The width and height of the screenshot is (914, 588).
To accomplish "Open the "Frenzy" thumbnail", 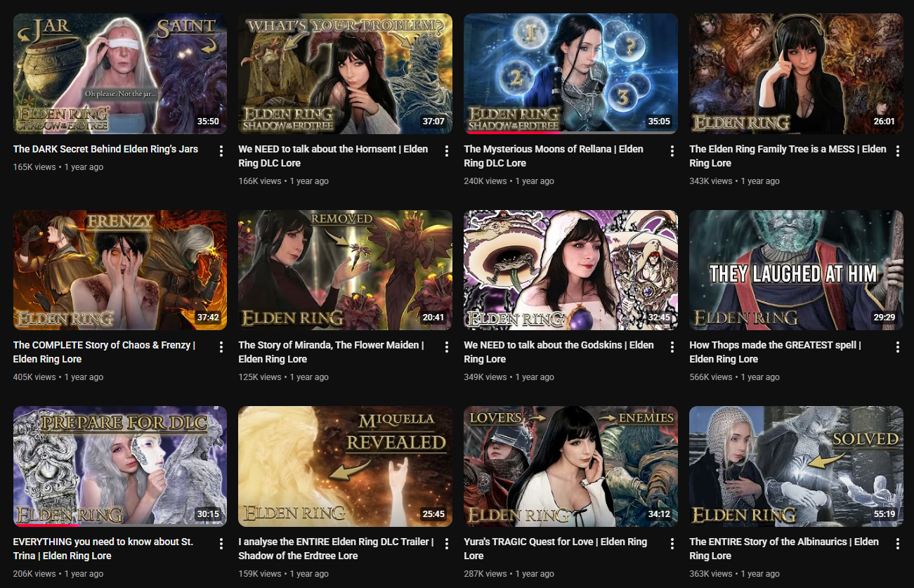I will tap(120, 270).
